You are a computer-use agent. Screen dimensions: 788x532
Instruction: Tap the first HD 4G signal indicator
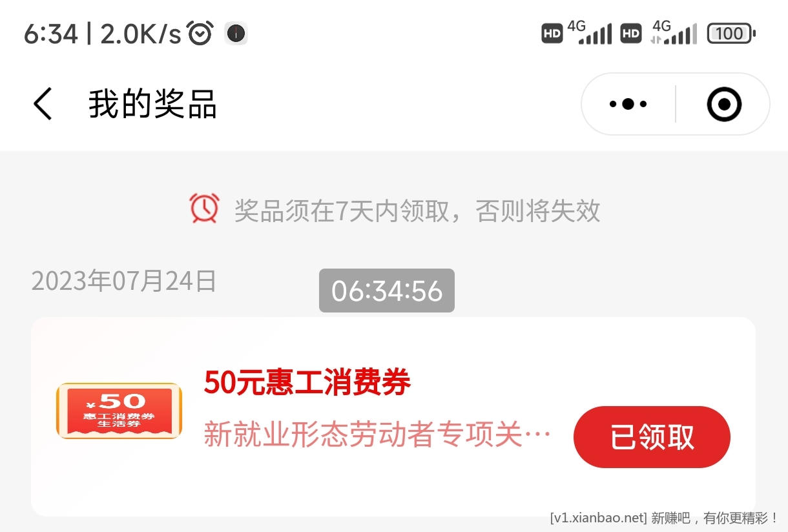point(576,32)
